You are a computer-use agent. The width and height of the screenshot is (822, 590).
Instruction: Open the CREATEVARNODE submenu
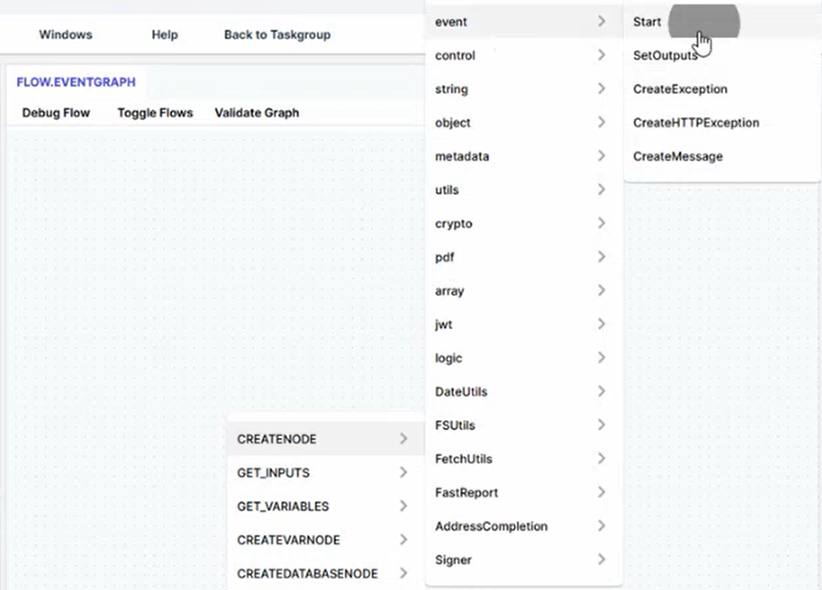(x=326, y=540)
